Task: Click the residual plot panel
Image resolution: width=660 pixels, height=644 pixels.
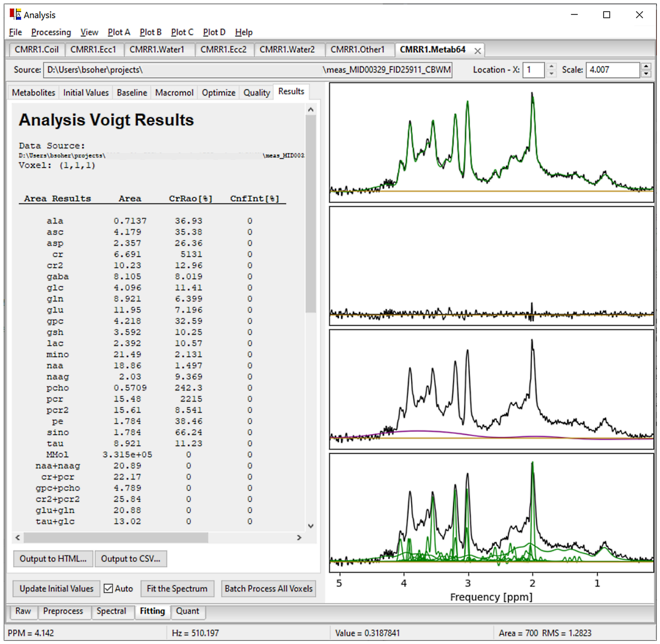Action: [x=491, y=266]
